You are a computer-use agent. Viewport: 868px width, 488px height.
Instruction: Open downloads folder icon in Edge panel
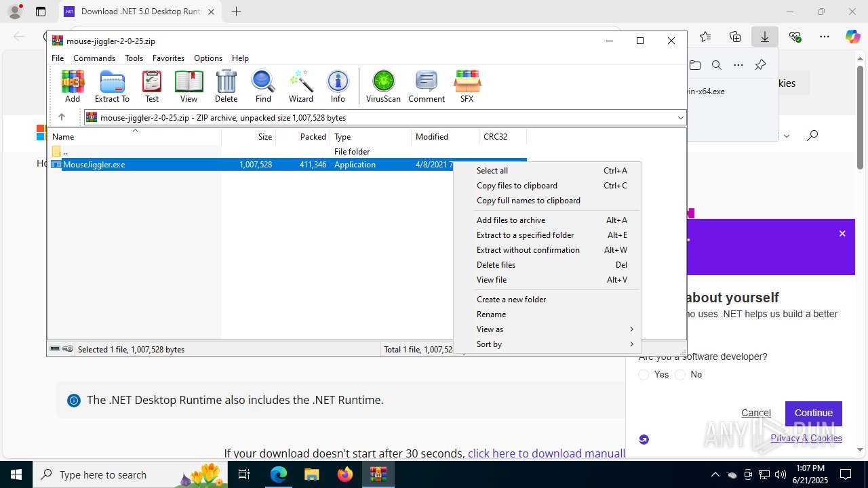pyautogui.click(x=695, y=65)
